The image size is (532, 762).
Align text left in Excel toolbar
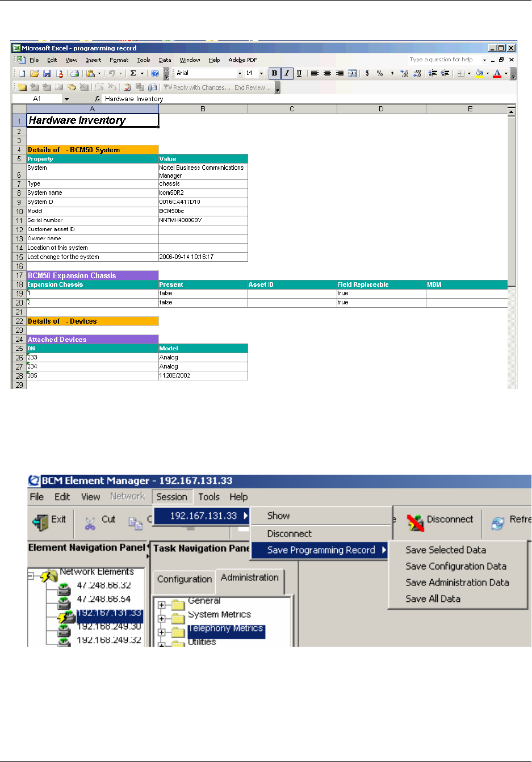click(315, 73)
